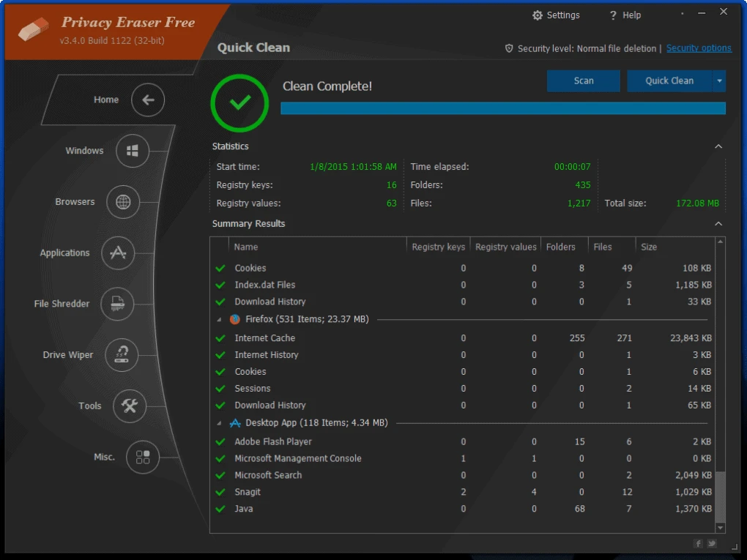Select Windows label in the sidebar
Image resolution: width=747 pixels, height=560 pixels.
(84, 151)
